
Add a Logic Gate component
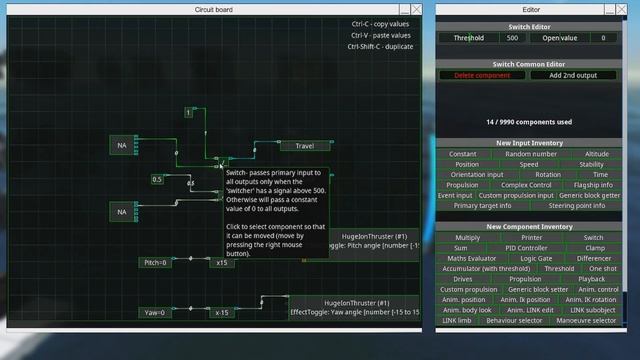pyautogui.click(x=536, y=258)
